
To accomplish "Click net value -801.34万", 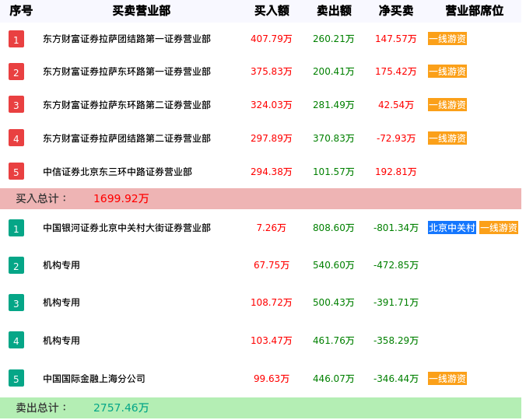I will click(x=396, y=228).
